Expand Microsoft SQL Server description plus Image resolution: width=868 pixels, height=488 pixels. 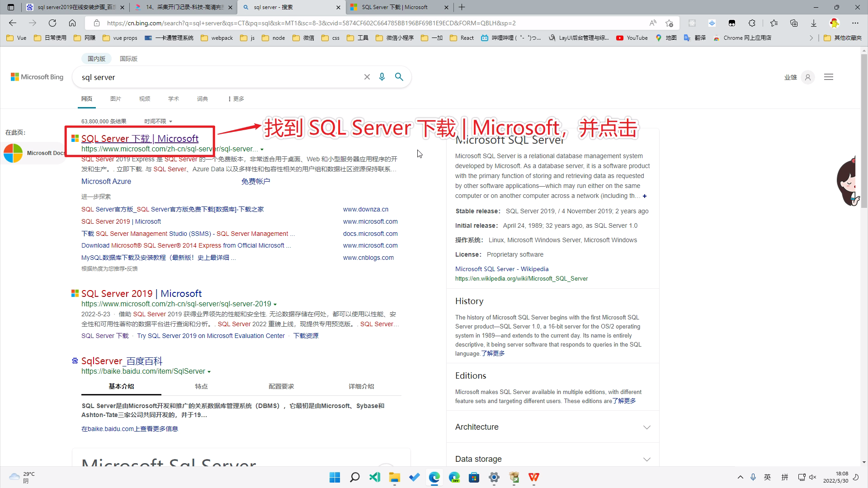coord(645,196)
